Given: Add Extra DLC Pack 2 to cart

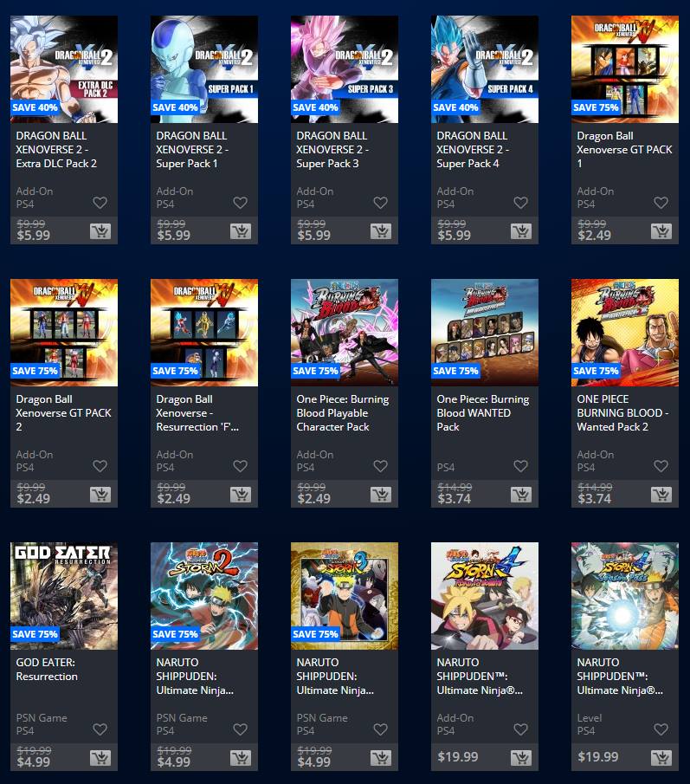Looking at the screenshot, I should 100,231.
